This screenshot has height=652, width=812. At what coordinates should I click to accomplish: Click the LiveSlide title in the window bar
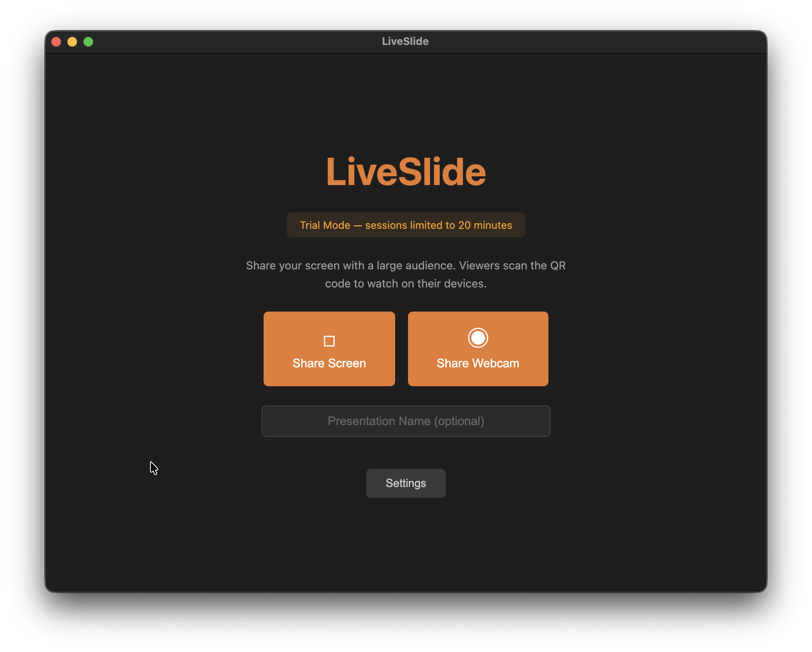click(405, 41)
